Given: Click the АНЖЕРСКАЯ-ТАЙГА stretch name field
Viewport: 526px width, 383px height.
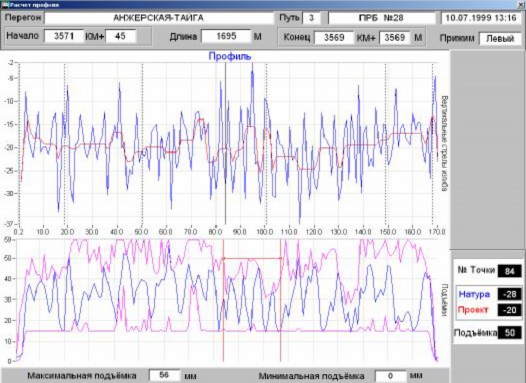Looking at the screenshot, I should click(159, 18).
